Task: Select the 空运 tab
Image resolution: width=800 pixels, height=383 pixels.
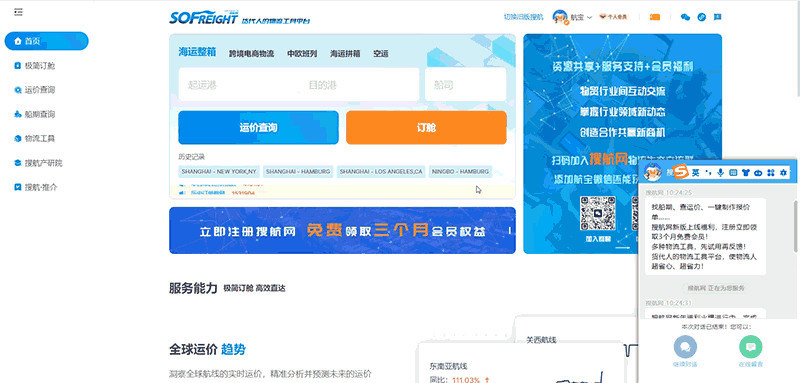Action: point(381,53)
